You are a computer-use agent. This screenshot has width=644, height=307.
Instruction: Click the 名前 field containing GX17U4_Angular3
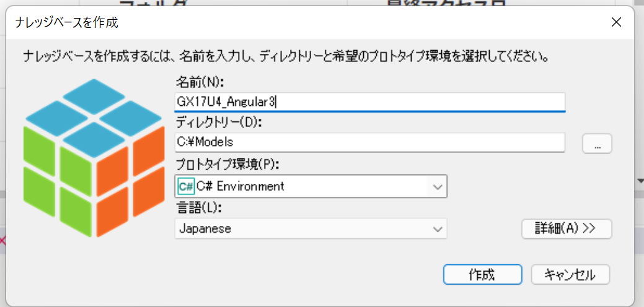click(x=369, y=102)
